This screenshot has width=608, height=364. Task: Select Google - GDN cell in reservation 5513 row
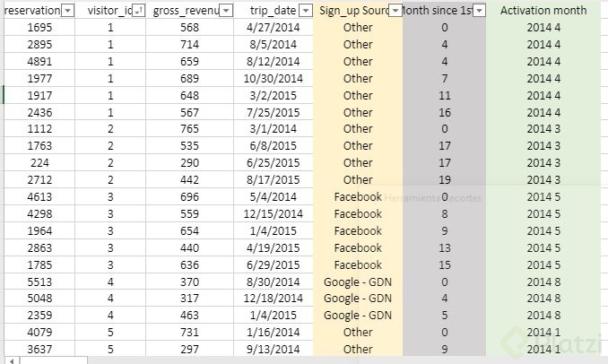coord(358,282)
